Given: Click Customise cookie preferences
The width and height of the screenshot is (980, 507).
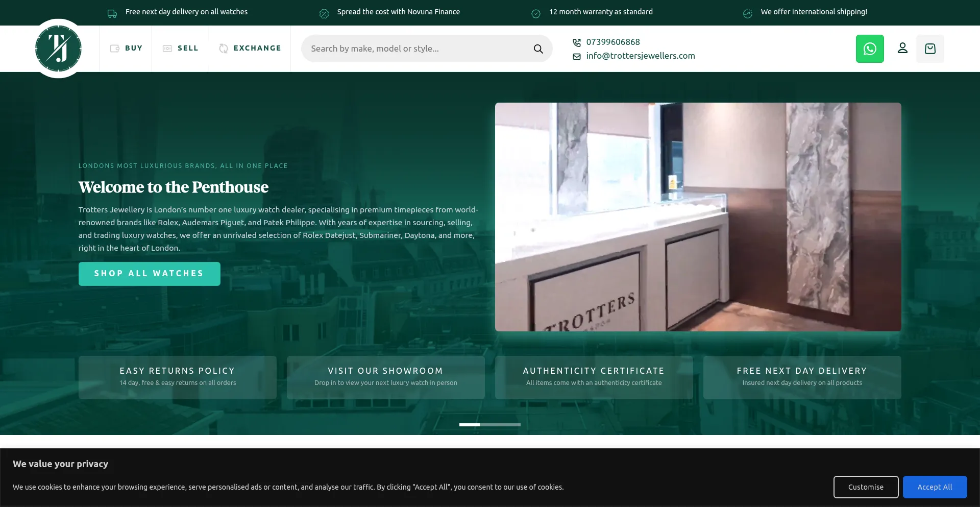Looking at the screenshot, I should tap(866, 487).
